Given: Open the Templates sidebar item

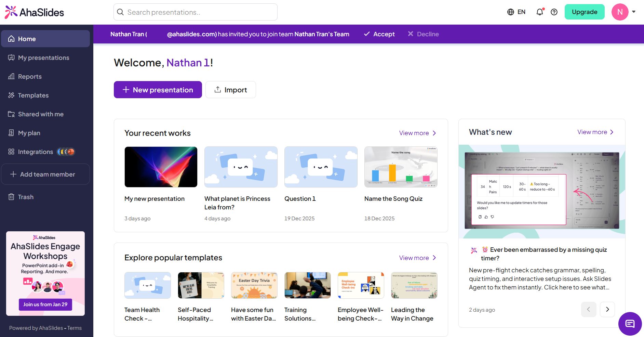Looking at the screenshot, I should coord(33,95).
